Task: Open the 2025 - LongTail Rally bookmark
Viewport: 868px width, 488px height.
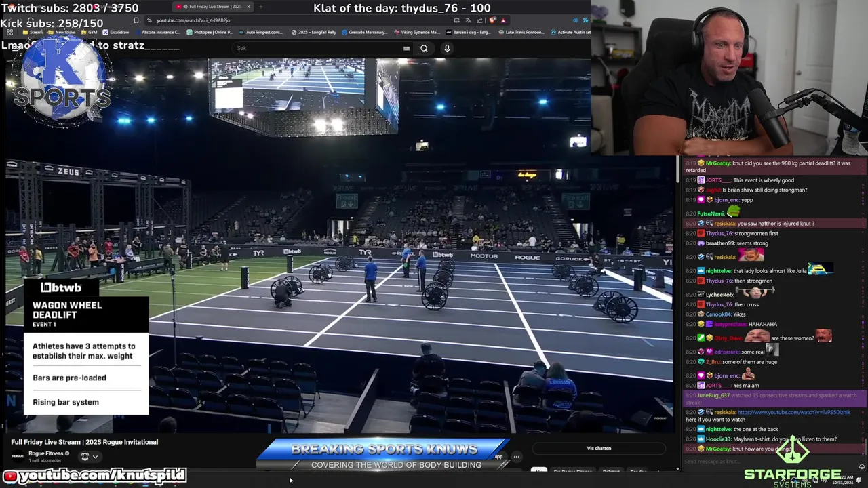Action: 314,32
